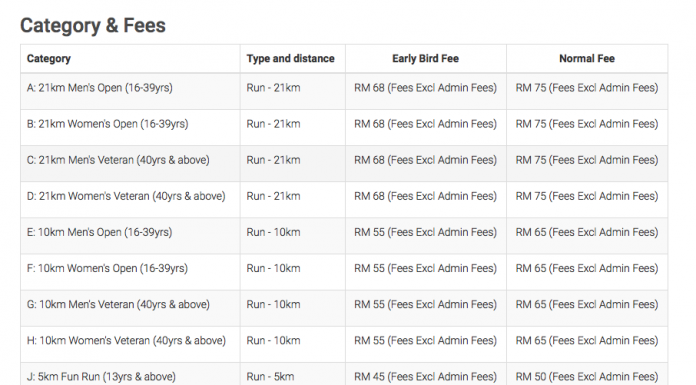This screenshot has height=385, width=696.
Task: Click early bird 'RM 55' fee in row G
Action: 369,304
